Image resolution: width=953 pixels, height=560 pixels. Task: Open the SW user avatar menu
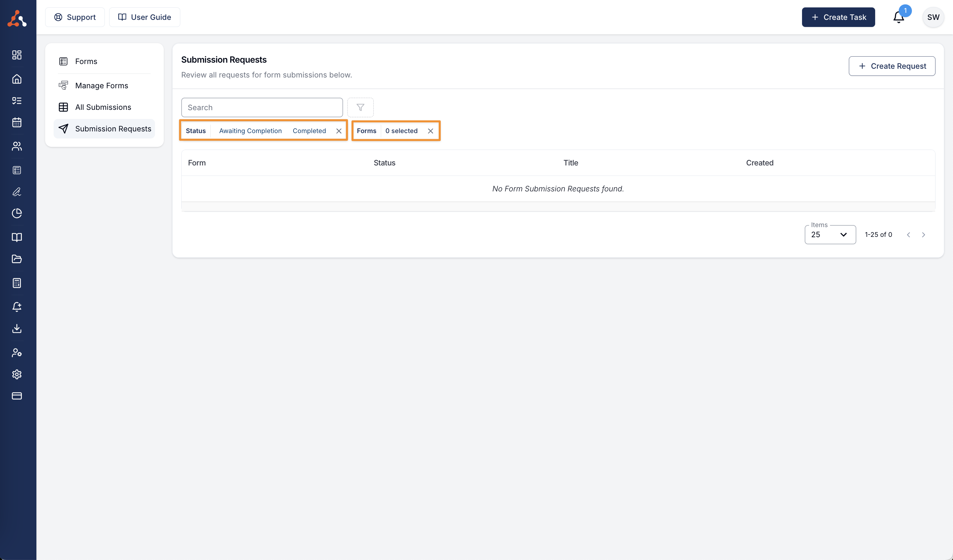[x=933, y=18]
